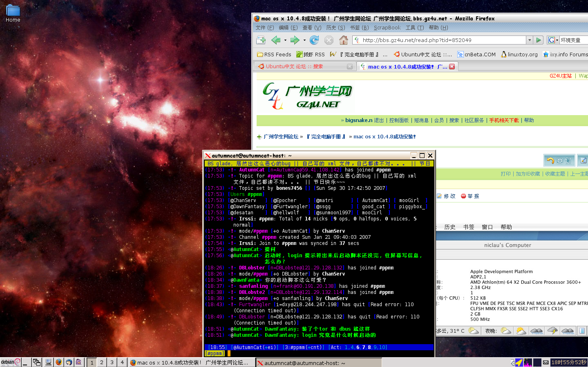Open the ScrapBook menu in Firefox
Screen dimensions: 588x367
point(387,28)
